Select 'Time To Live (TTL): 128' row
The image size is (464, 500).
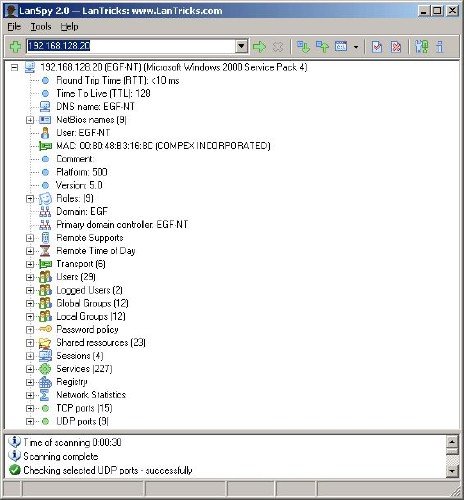[103, 94]
